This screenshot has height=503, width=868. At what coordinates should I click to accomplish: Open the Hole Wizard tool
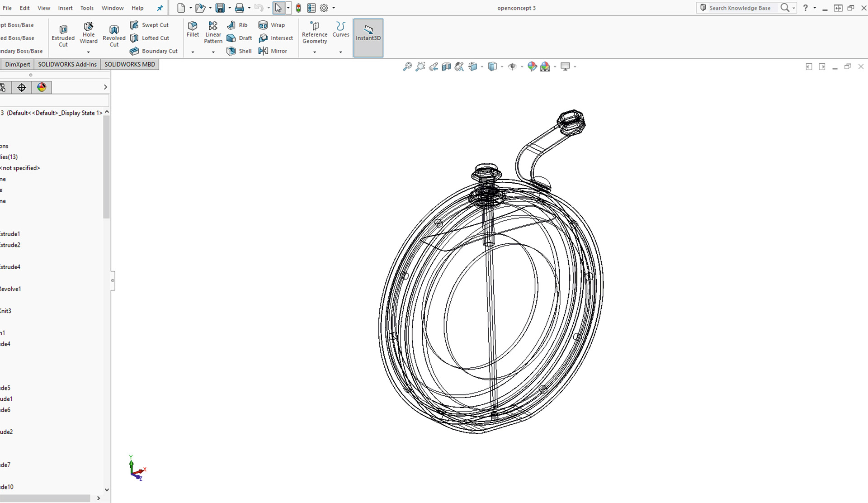[x=89, y=33]
